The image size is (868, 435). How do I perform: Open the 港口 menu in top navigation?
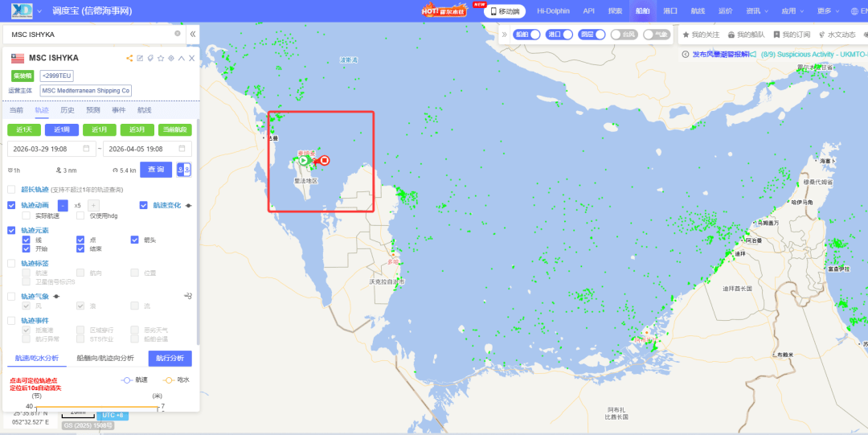670,11
